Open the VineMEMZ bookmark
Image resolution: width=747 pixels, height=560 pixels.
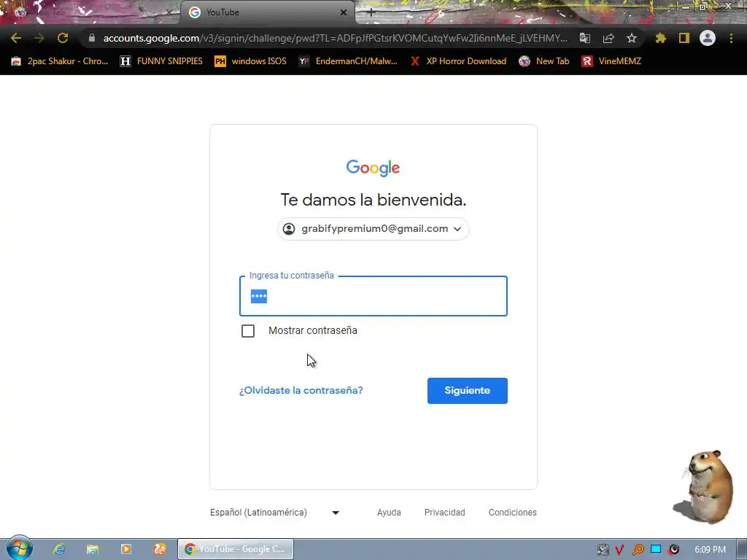point(612,61)
